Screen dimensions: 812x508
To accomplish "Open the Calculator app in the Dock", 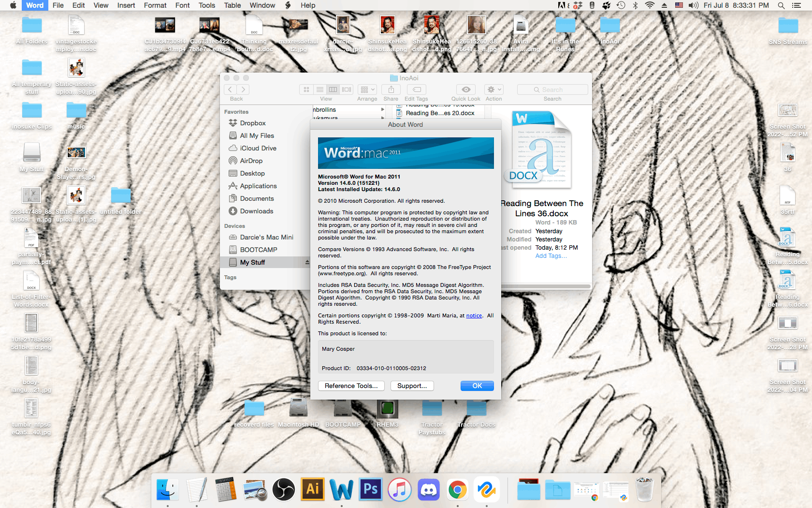I will click(x=226, y=490).
